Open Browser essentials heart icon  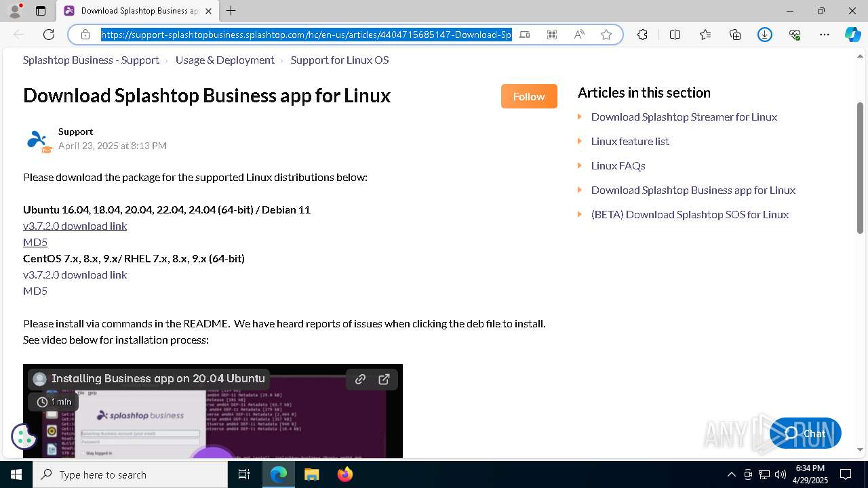tap(795, 35)
